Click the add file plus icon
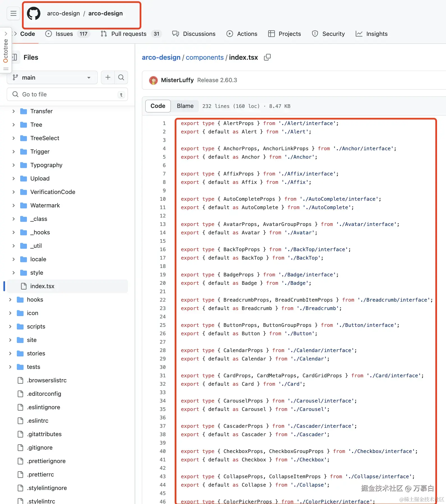 tap(108, 77)
